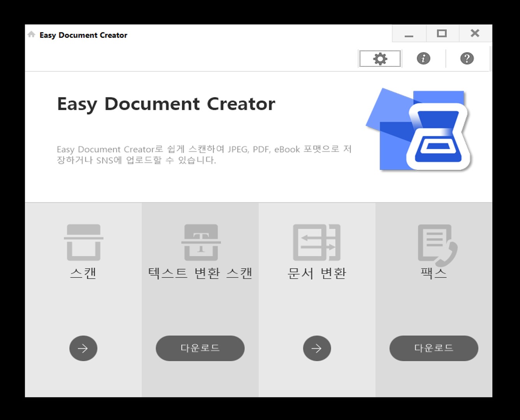This screenshot has height=420, width=520.
Task: Click the 텍스트 변환 스캔 text-scan icon
Action: coord(200,242)
